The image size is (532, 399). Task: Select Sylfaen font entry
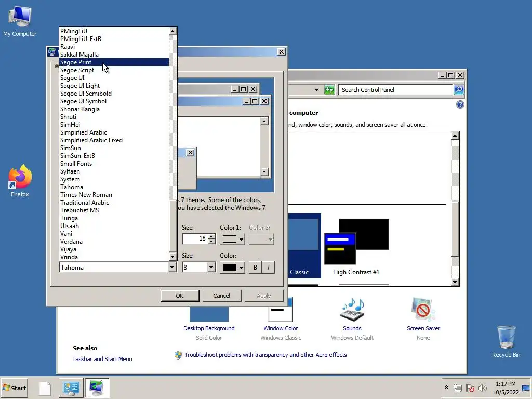114,171
